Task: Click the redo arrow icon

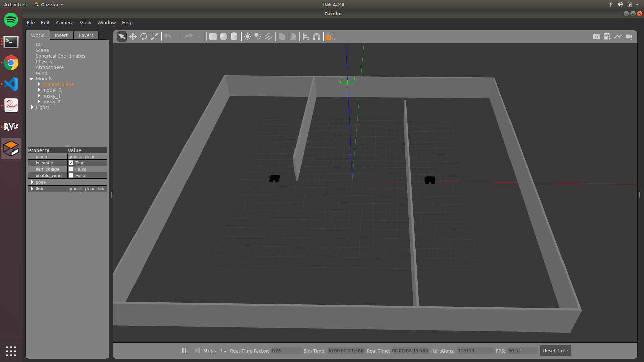Action: click(x=189, y=36)
